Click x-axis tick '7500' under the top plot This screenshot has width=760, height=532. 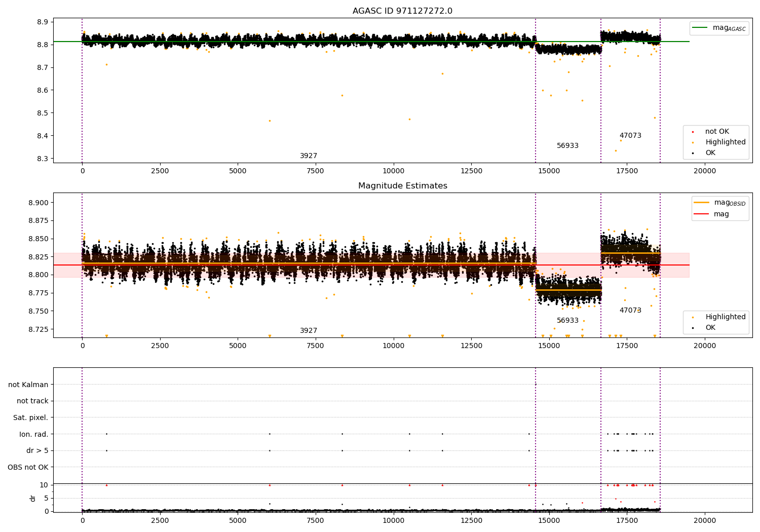[x=316, y=171]
